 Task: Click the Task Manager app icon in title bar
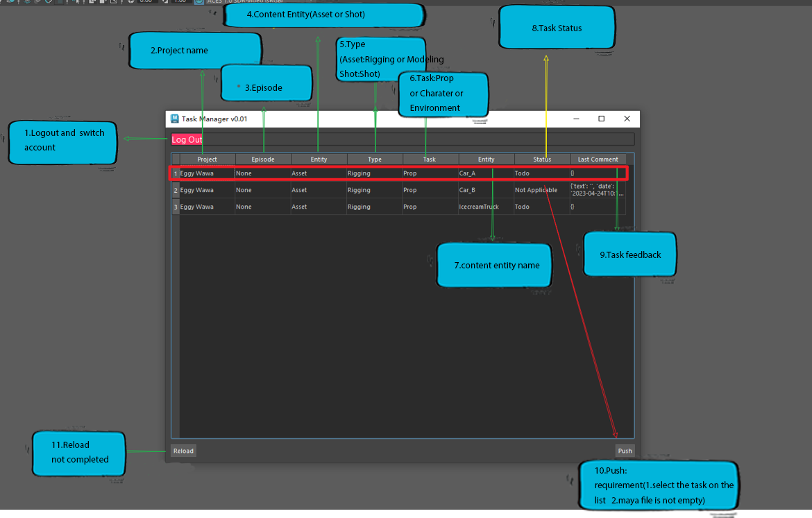174,119
